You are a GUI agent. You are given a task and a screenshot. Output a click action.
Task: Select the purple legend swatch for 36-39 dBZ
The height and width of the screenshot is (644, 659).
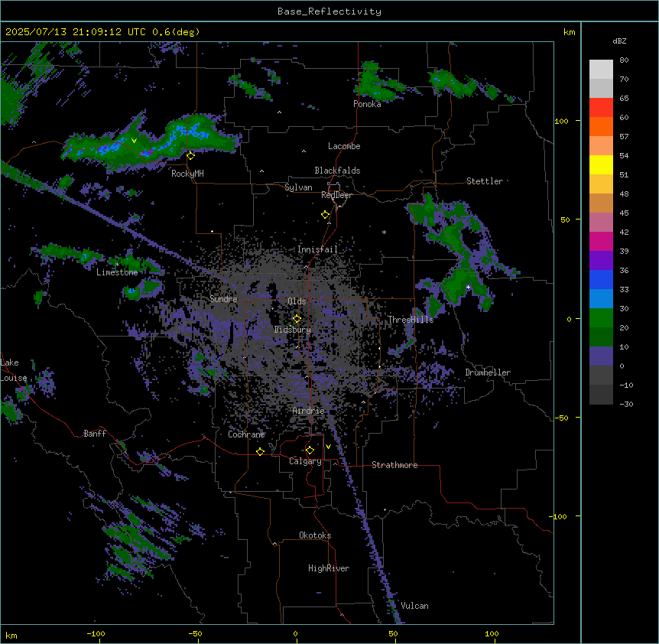pyautogui.click(x=601, y=260)
